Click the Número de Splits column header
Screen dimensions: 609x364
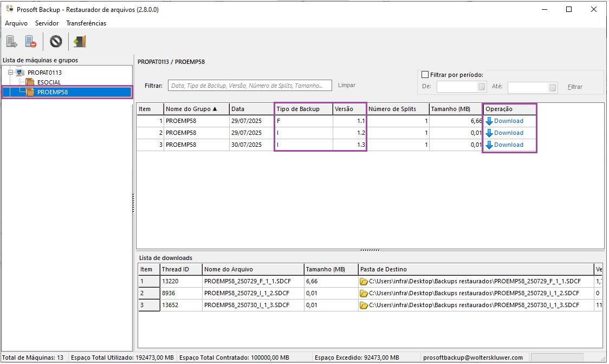[x=398, y=109]
